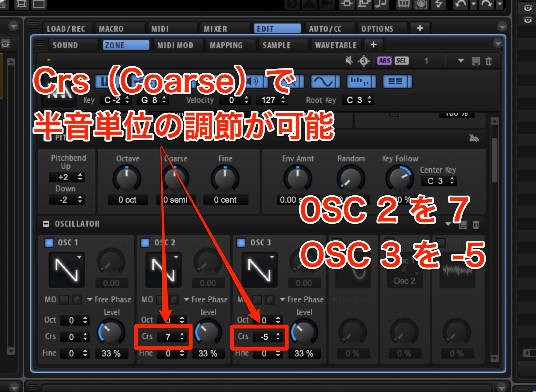Click the music notes icon in the top toolbar
Screen dimensions: 536x392
(x=381, y=4)
